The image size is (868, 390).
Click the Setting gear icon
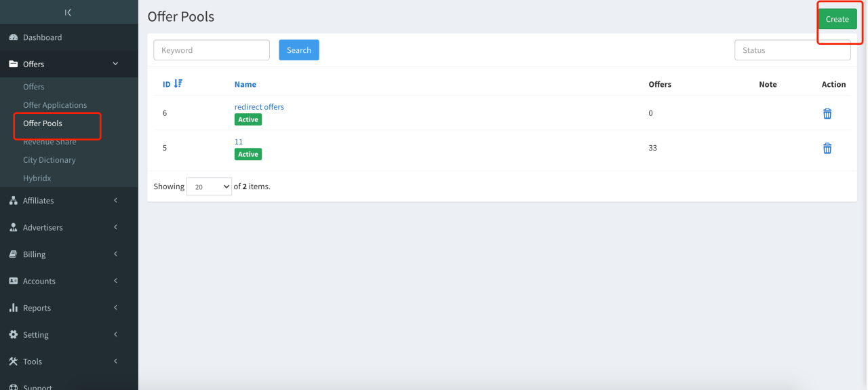[x=13, y=334]
